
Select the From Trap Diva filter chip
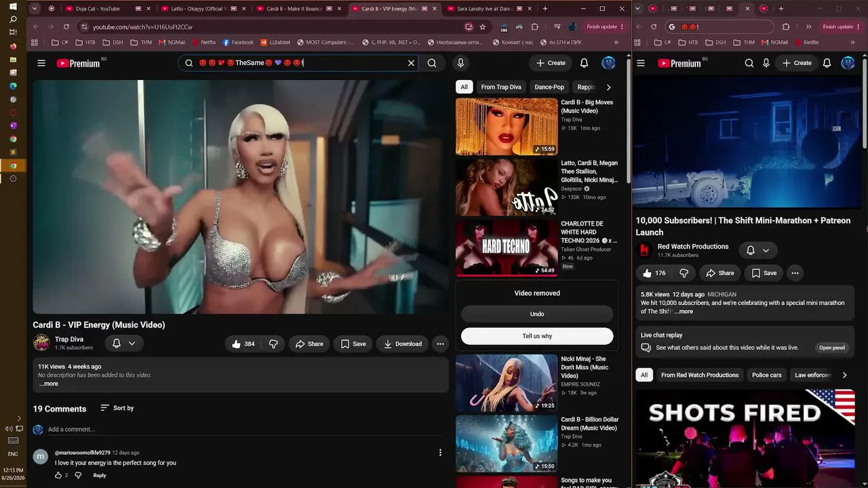click(501, 87)
